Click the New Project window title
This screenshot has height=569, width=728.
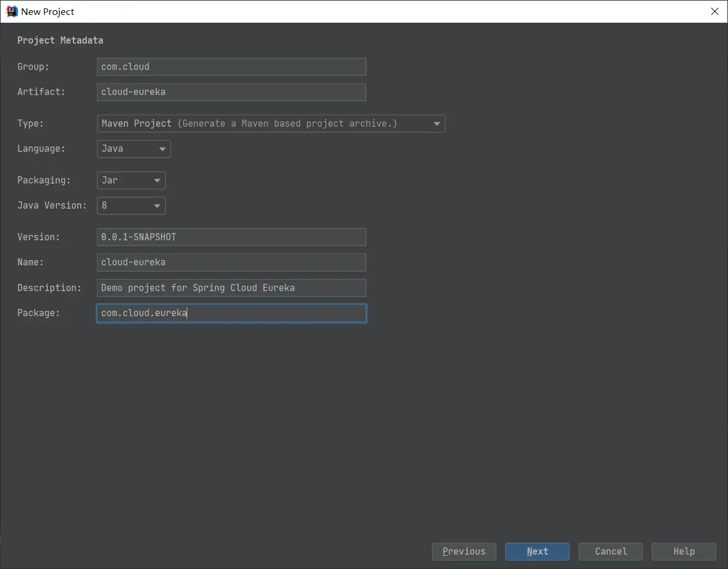[48, 11]
